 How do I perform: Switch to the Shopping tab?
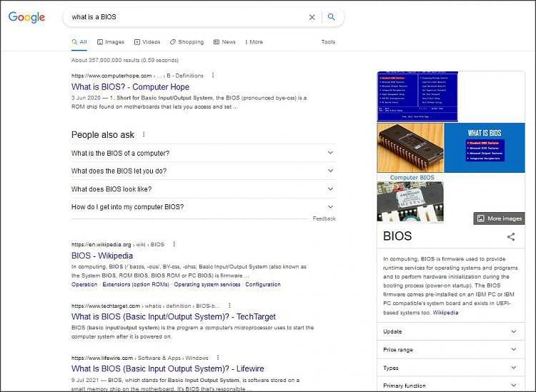coord(187,42)
